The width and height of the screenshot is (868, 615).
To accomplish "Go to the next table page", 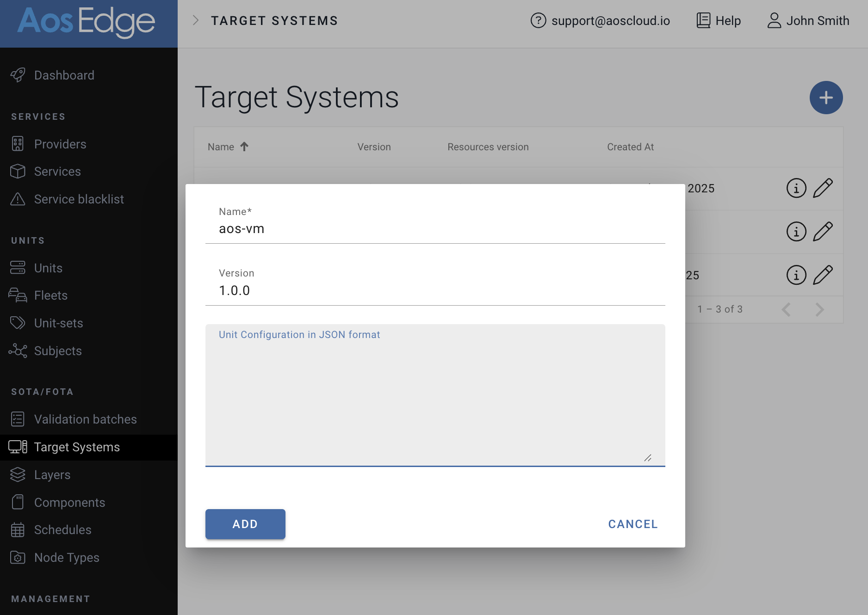I will click(819, 309).
